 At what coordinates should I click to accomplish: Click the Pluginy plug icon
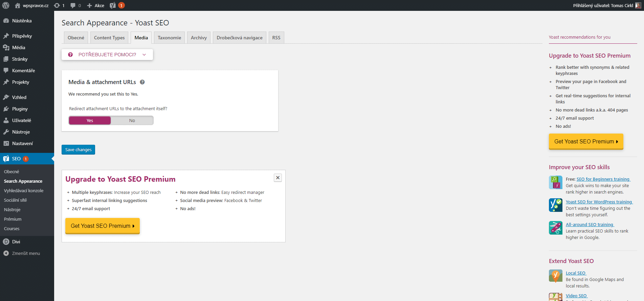(6, 109)
